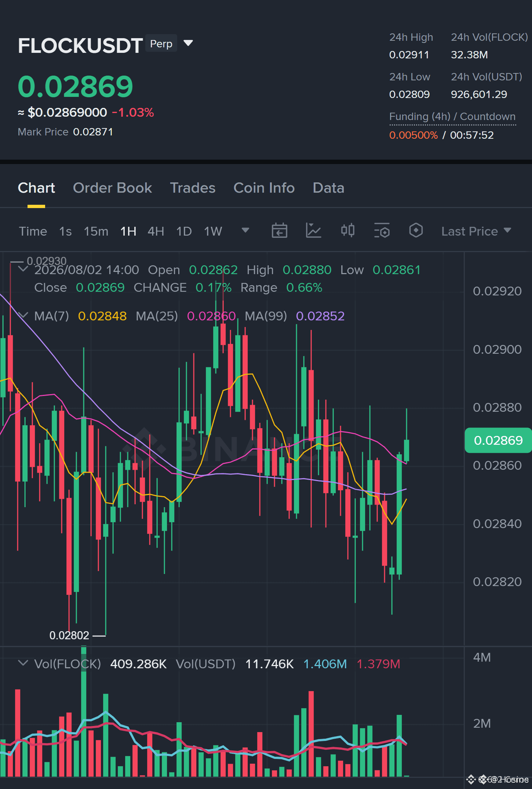Select the 1W interval
Viewport: 532px width, 789px height.
click(x=213, y=231)
